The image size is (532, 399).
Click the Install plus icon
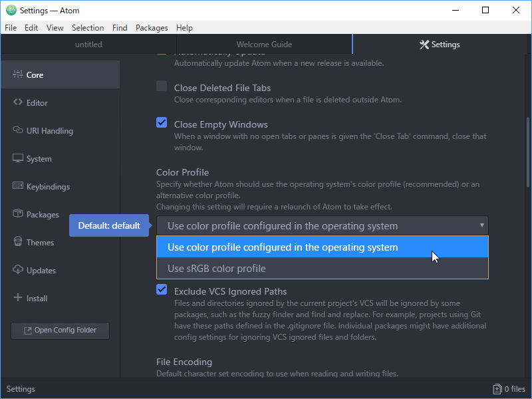[18, 299]
